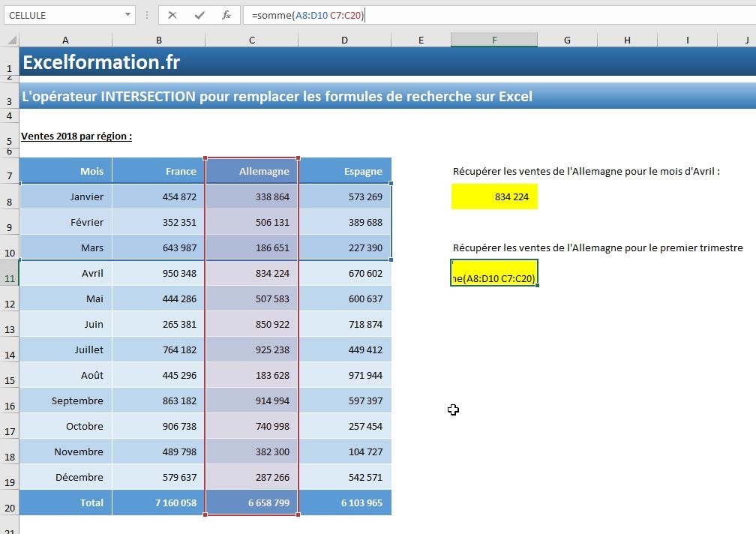The image size is (756, 534).
Task: Click the yellow cell showing 834 224
Action: 493,196
